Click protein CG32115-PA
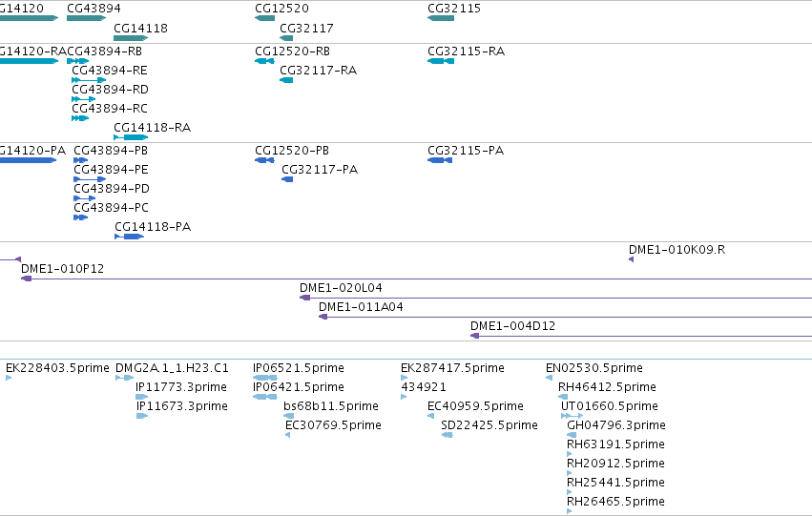 pos(440,160)
